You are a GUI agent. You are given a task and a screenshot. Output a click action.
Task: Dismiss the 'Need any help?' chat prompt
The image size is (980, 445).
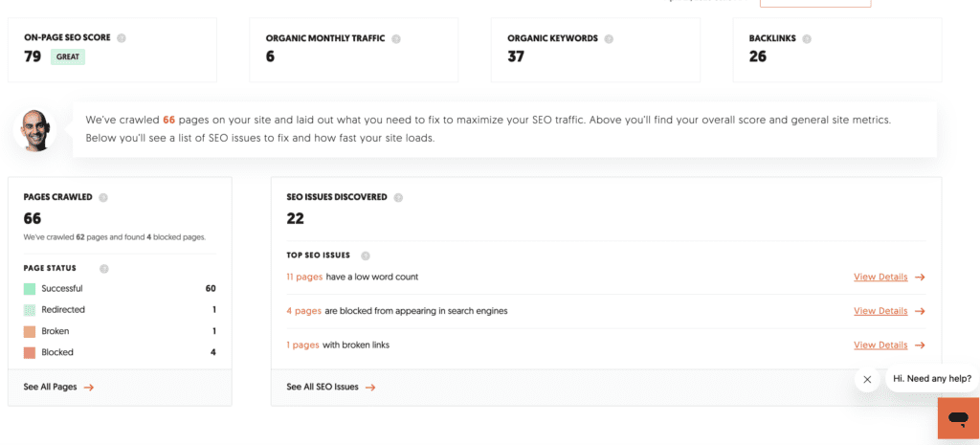tap(867, 379)
